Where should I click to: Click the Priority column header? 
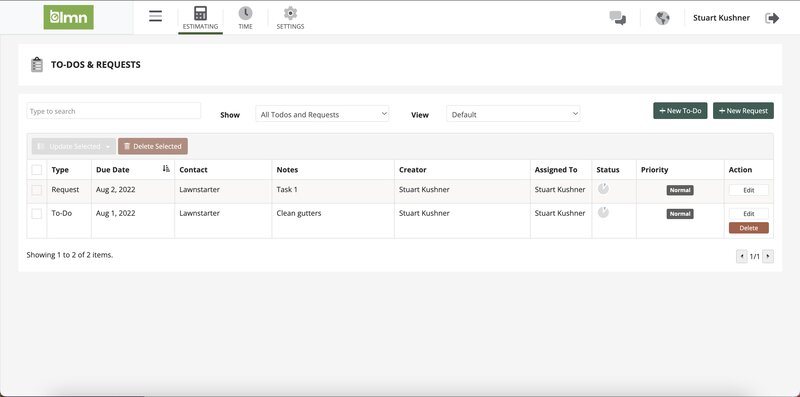click(x=655, y=170)
